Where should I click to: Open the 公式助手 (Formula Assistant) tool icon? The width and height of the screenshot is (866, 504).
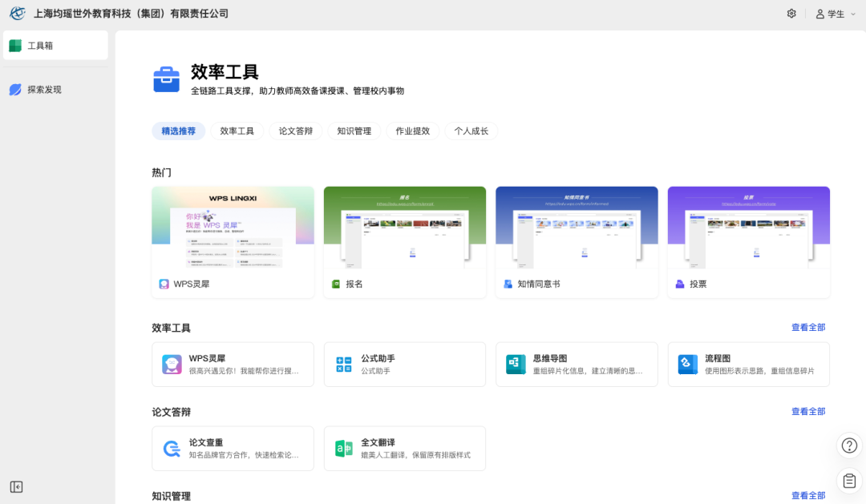tap(344, 364)
